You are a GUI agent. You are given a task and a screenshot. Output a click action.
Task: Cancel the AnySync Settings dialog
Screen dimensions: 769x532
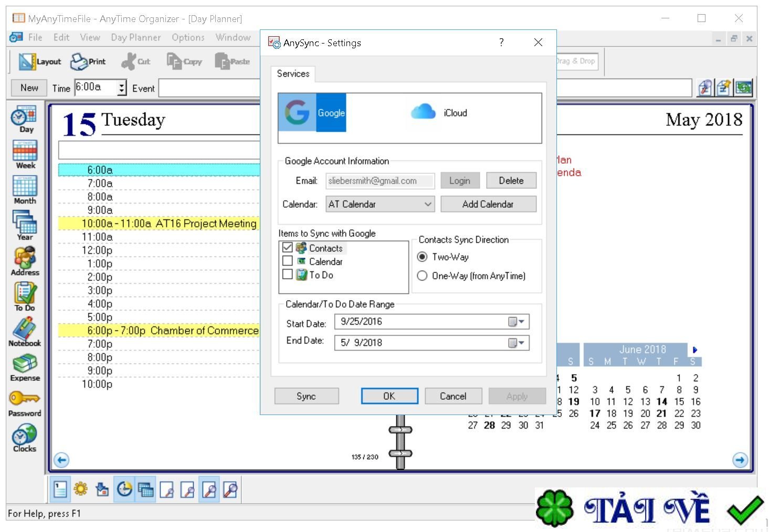coord(453,396)
